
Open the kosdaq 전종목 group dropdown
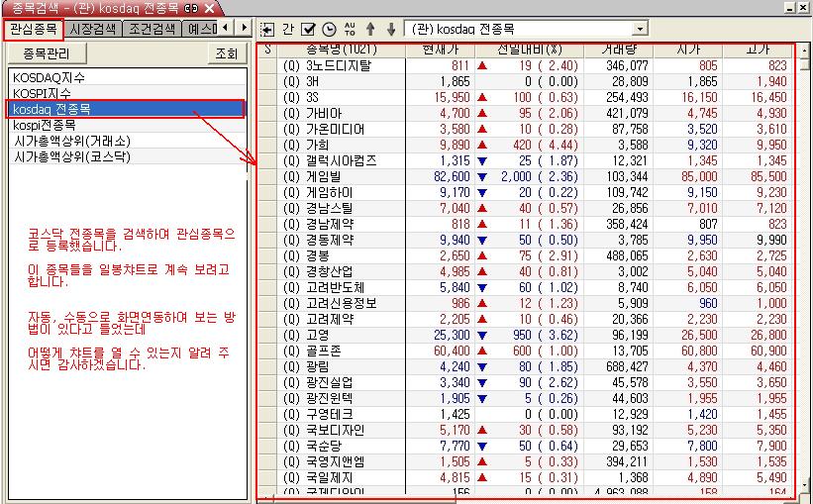639,30
